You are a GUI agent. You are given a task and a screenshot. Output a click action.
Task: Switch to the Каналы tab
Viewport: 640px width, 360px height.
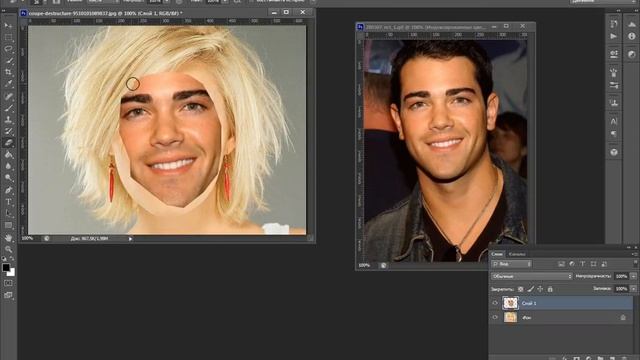pos(517,254)
